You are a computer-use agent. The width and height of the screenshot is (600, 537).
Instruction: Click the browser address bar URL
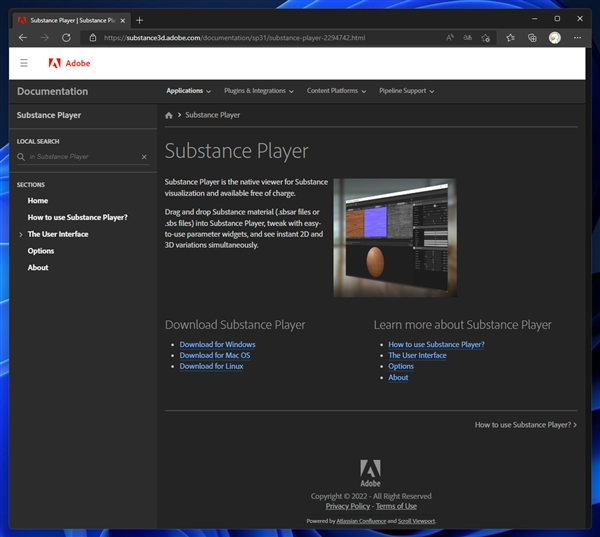click(235, 38)
